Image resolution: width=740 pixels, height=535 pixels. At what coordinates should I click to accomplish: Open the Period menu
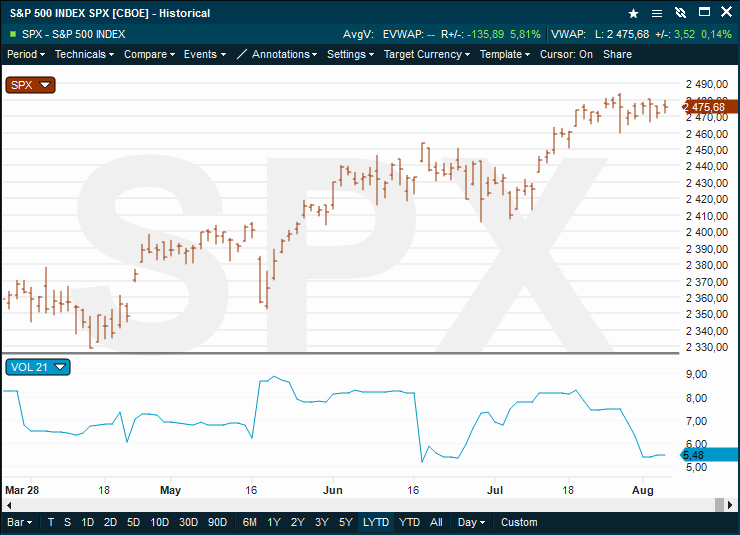click(25, 54)
